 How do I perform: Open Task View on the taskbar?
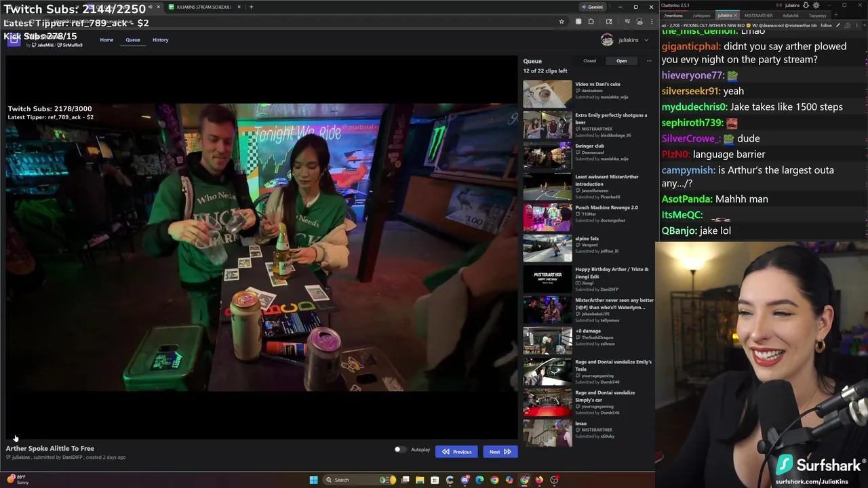point(405,480)
